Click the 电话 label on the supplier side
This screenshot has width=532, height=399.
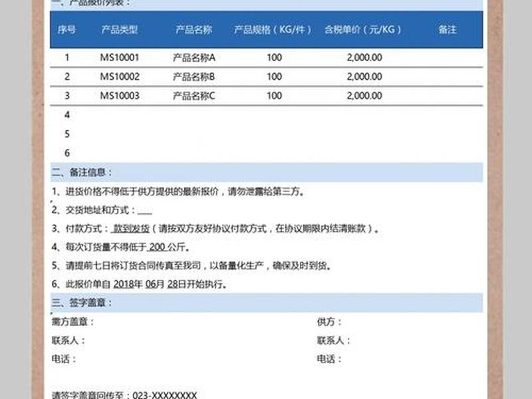(329, 359)
